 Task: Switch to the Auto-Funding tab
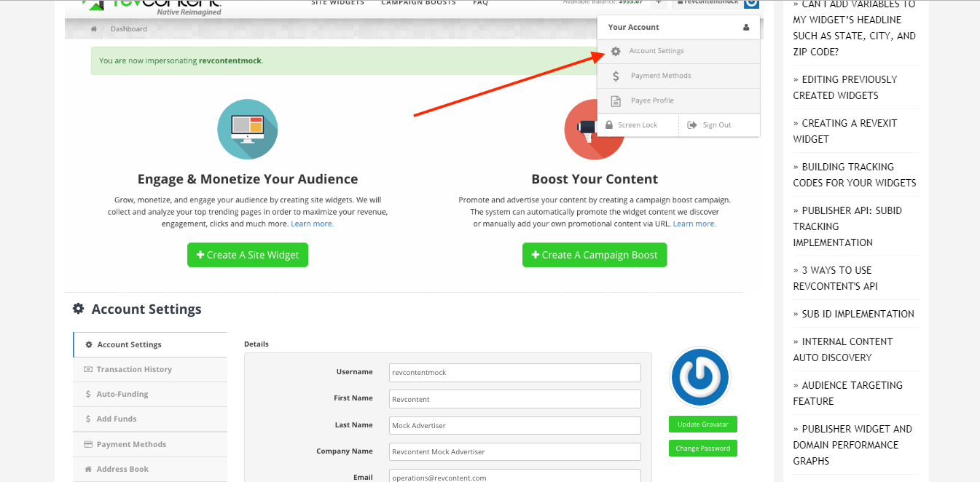point(150,394)
